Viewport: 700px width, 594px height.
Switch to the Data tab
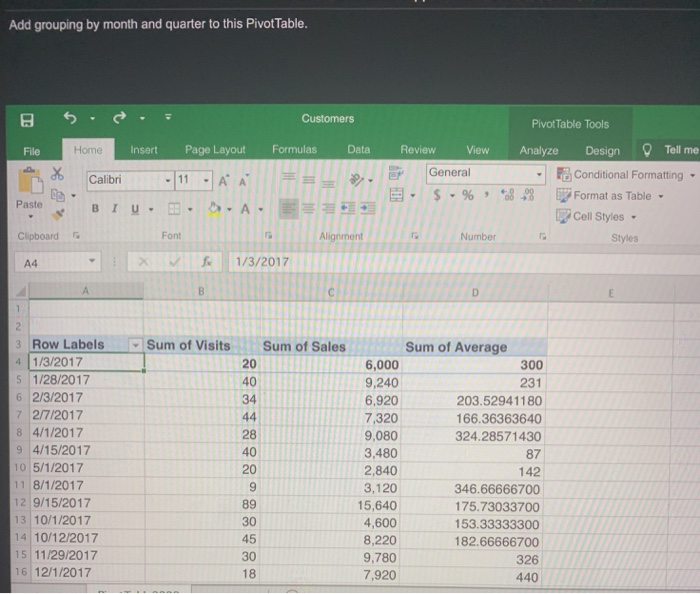358,149
